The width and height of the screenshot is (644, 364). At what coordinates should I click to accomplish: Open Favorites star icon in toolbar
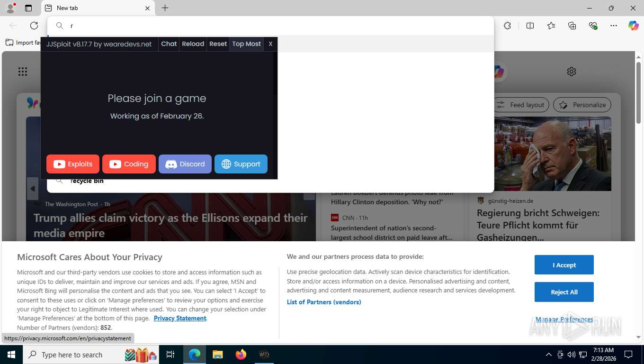(551, 26)
